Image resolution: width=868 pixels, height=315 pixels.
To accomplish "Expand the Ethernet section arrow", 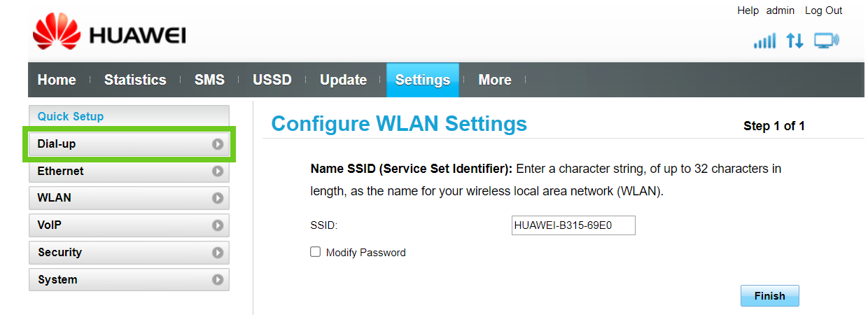I will tap(218, 171).
